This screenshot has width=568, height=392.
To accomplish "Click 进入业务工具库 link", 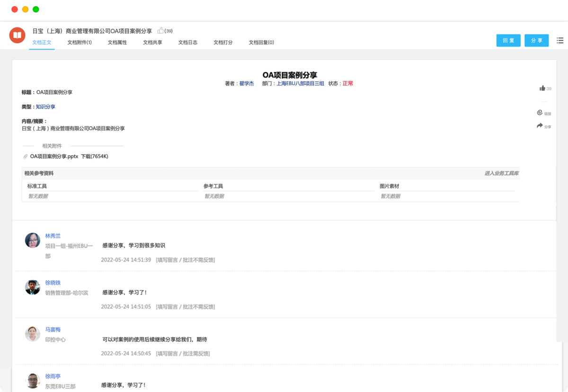I will pyautogui.click(x=501, y=173).
